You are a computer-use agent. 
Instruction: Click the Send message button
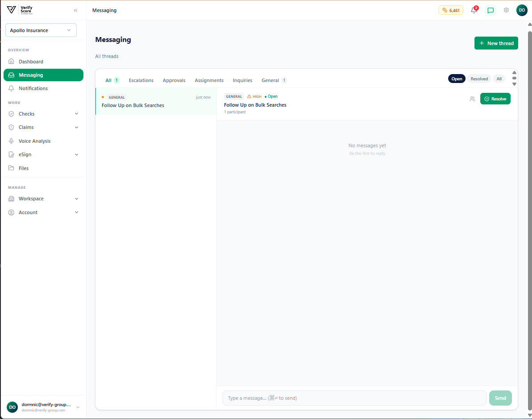pyautogui.click(x=500, y=398)
